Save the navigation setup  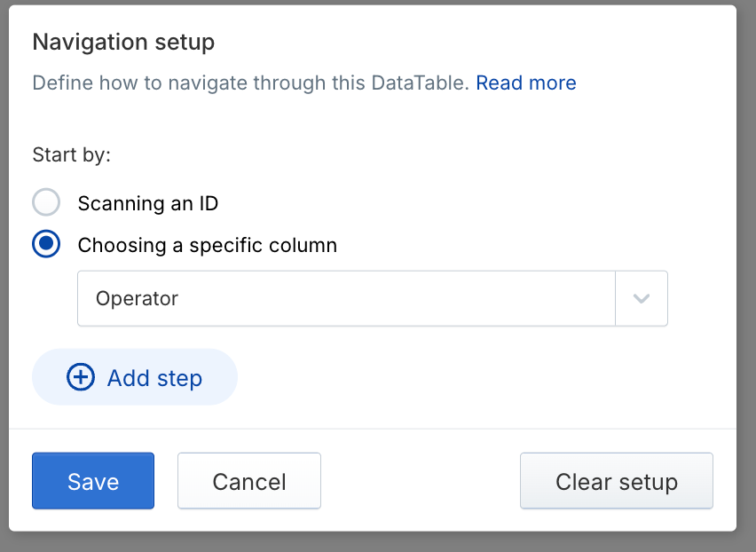pos(93,481)
